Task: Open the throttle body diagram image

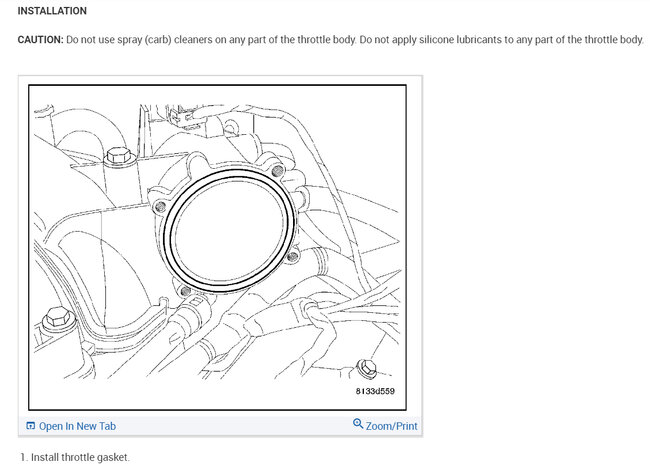Action: (217, 247)
